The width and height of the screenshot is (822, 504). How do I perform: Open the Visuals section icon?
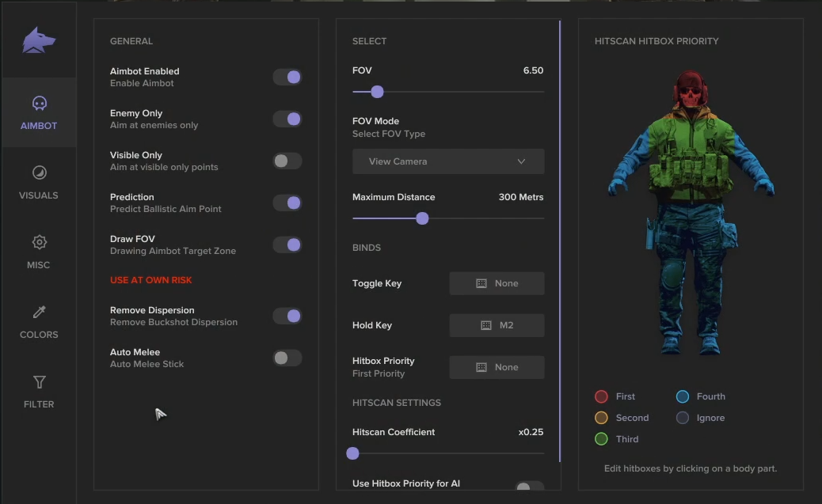tap(40, 172)
